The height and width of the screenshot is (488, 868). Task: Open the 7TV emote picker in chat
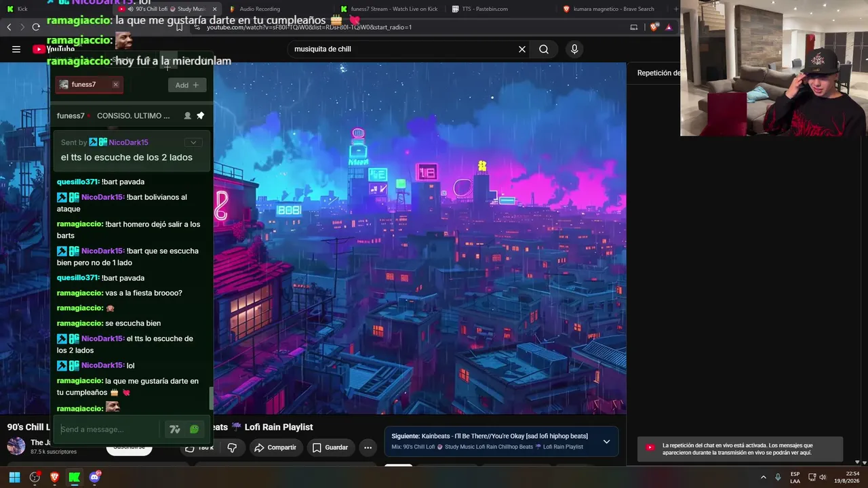175,429
